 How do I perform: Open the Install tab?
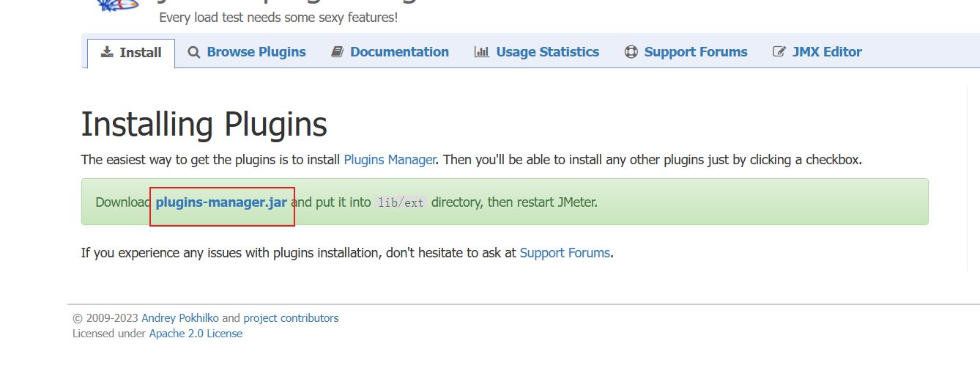(x=131, y=53)
